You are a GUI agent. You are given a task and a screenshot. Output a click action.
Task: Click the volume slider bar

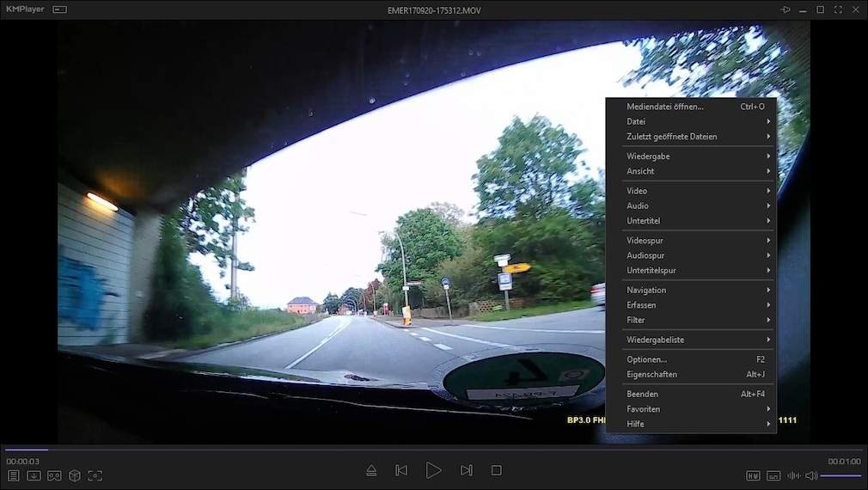coord(840,475)
